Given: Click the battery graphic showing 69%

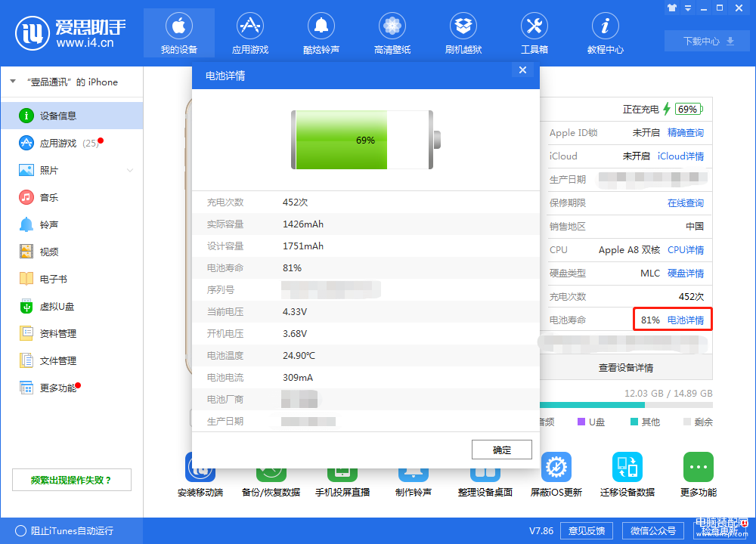Looking at the screenshot, I should [365, 140].
